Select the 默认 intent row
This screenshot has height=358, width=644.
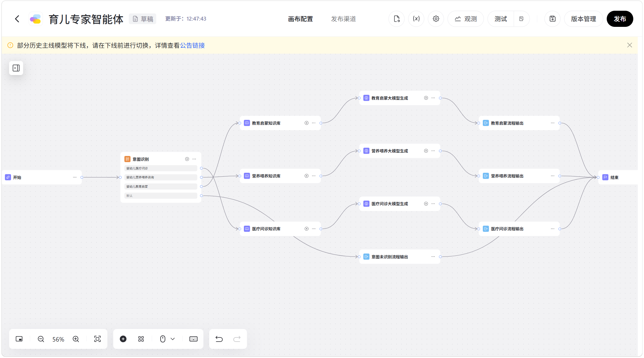[x=161, y=196]
